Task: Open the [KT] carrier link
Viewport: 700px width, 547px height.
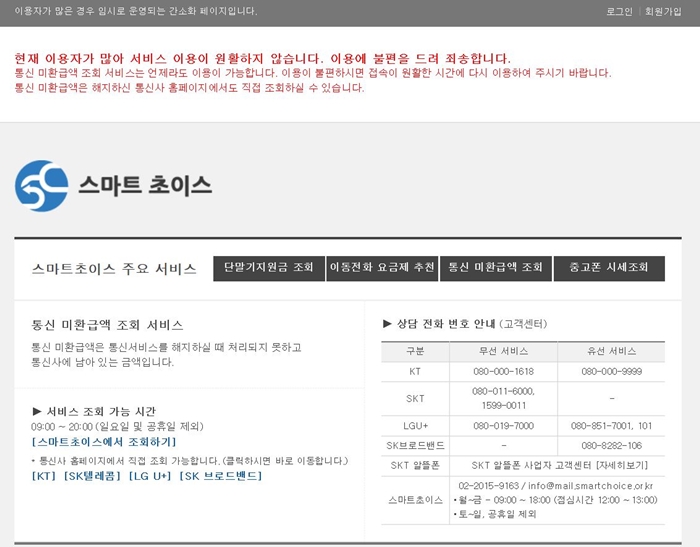Action: [x=43, y=476]
